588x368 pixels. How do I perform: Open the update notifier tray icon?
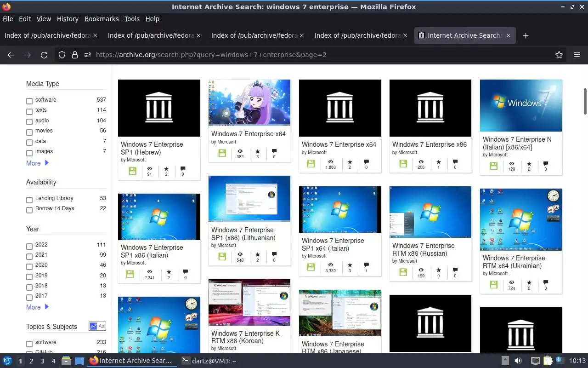click(559, 361)
